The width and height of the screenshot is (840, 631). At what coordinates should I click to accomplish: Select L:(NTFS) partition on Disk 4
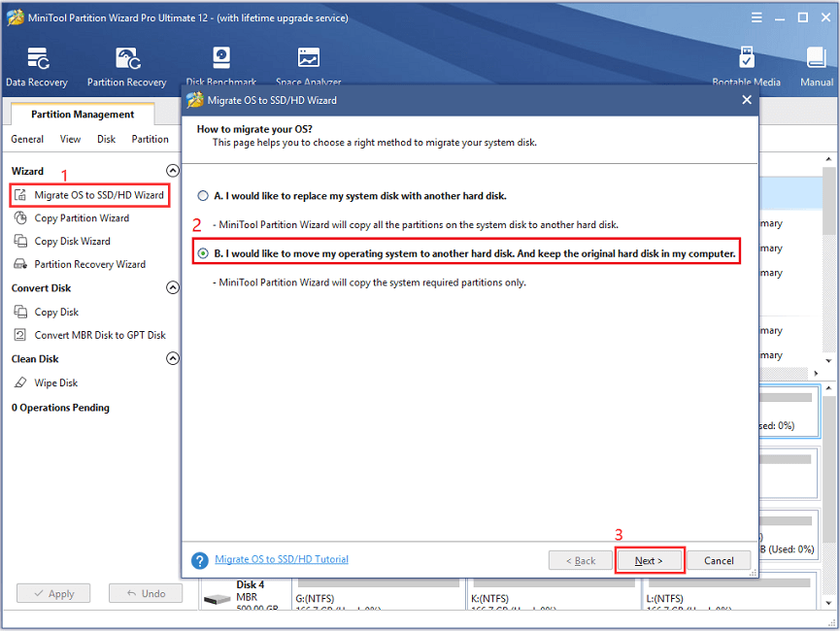(729, 593)
